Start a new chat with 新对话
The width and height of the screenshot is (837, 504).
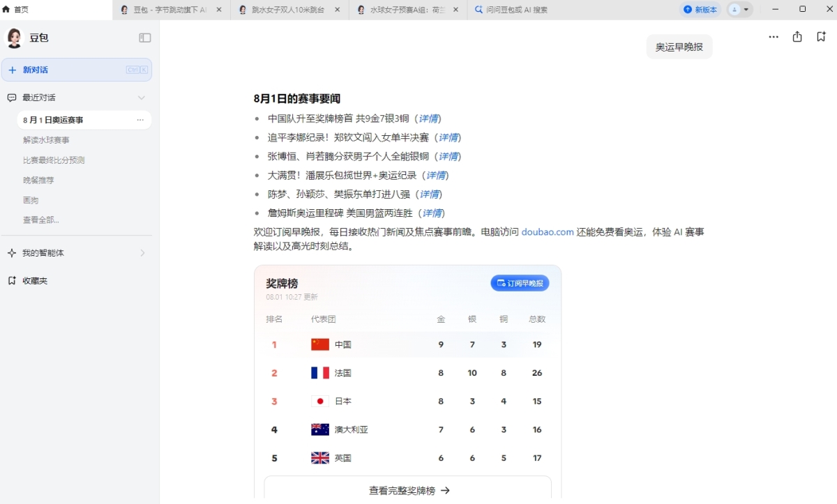tap(77, 70)
